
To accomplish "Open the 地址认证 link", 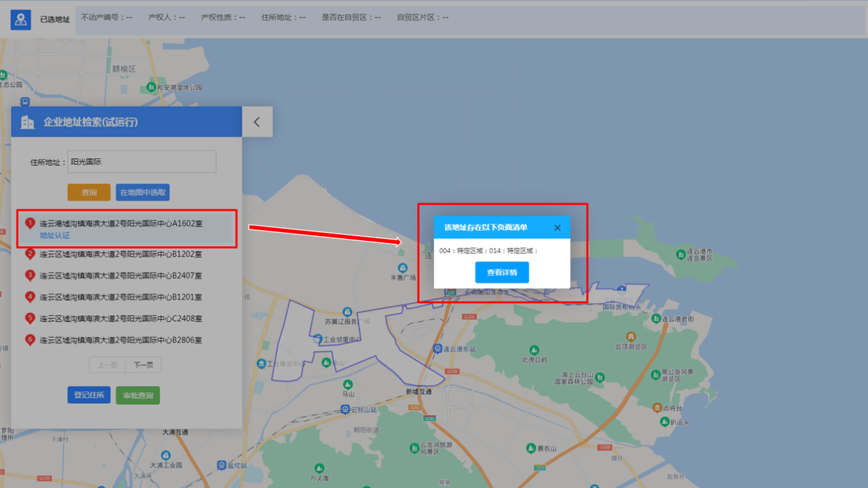I will [55, 235].
